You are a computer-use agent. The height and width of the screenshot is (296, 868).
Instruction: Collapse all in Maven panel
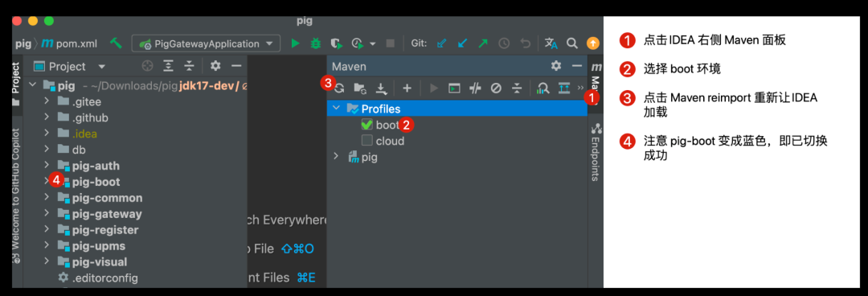point(517,88)
